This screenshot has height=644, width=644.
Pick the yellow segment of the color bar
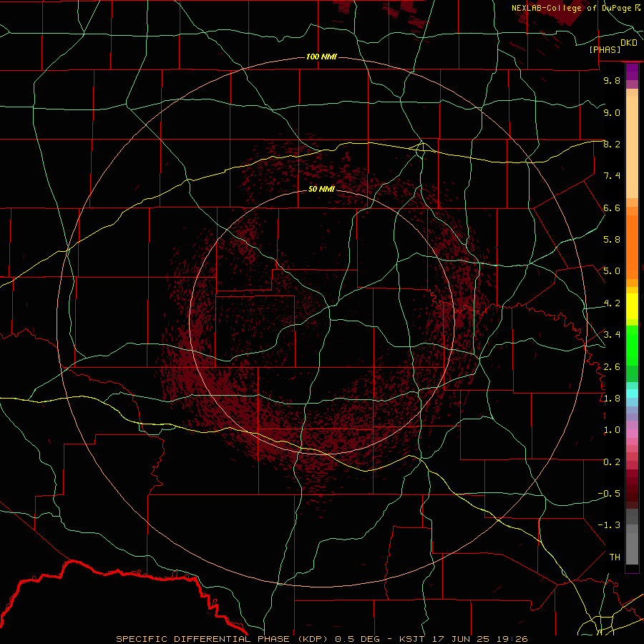632,306
